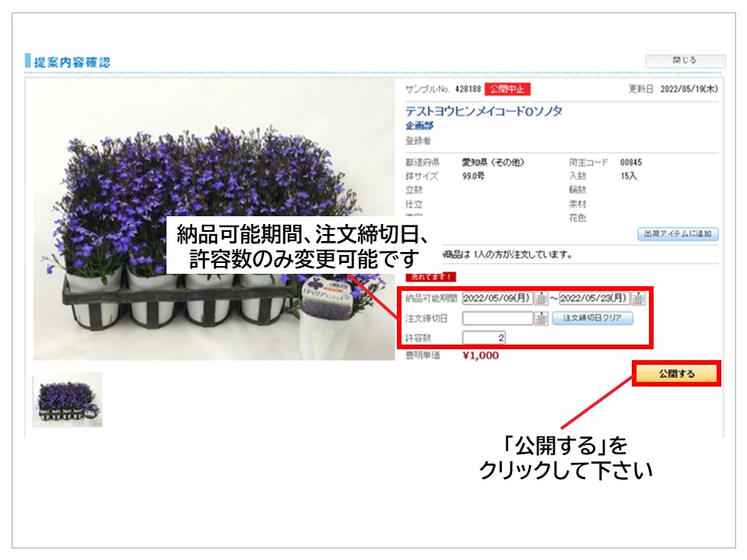Open the テストヨウヒンメイコード0ソノタ product title
The height and width of the screenshot is (560, 747).
point(483,111)
